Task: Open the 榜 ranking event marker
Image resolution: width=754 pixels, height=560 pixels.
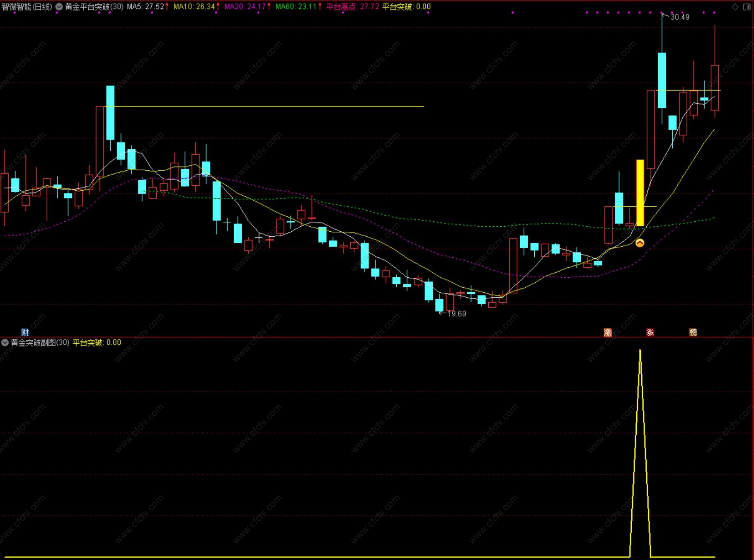Action: click(693, 332)
